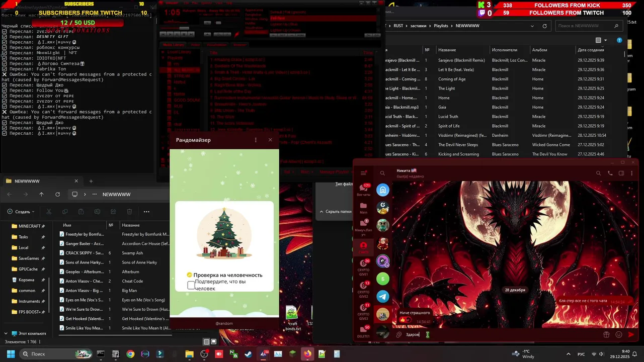Open Telegram hamburger menu
The width and height of the screenshot is (644, 362).
coord(363,173)
